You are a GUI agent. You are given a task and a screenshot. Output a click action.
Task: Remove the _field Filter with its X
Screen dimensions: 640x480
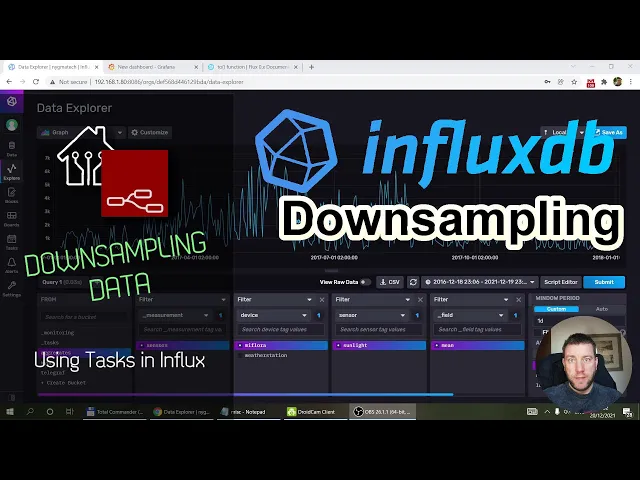pos(518,300)
